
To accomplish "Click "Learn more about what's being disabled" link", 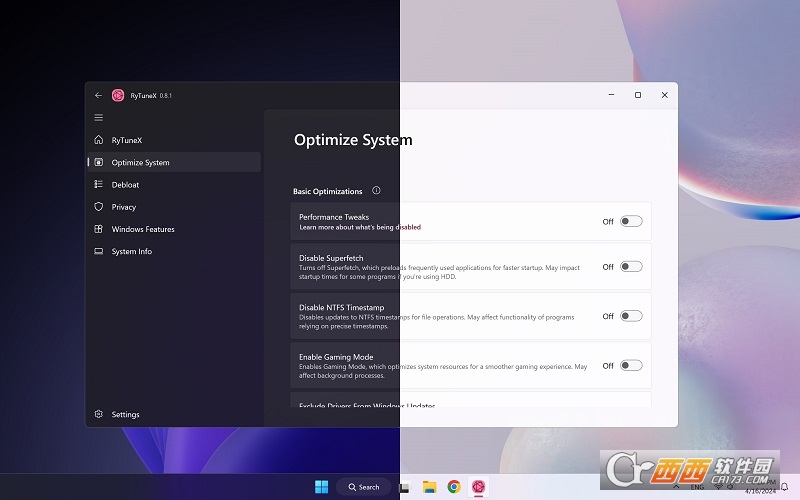I will (360, 227).
